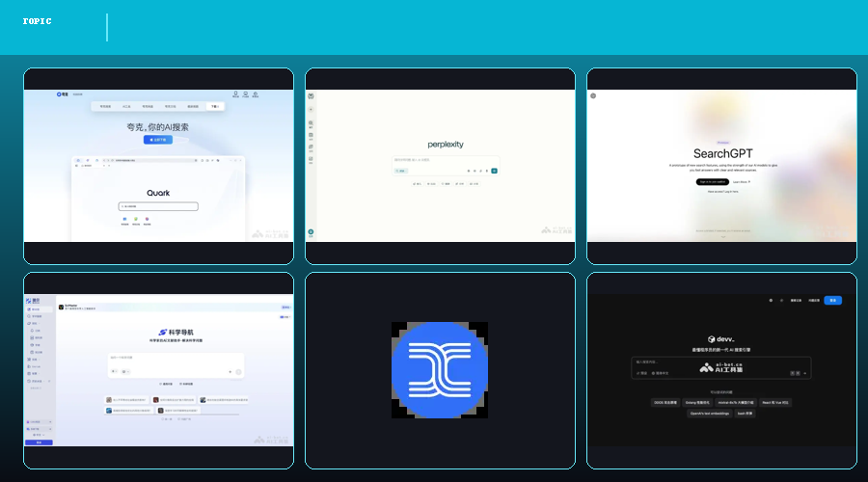Viewport: 868px width, 482px height.
Task: Click the perplexity logo icon atop sidebar
Action: point(311,96)
